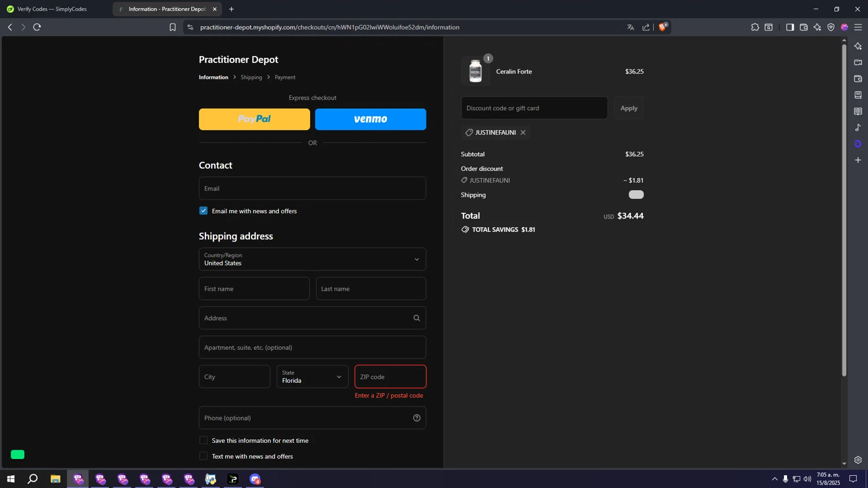Search address using magnifier icon
The height and width of the screenshot is (488, 868).
[x=417, y=318]
